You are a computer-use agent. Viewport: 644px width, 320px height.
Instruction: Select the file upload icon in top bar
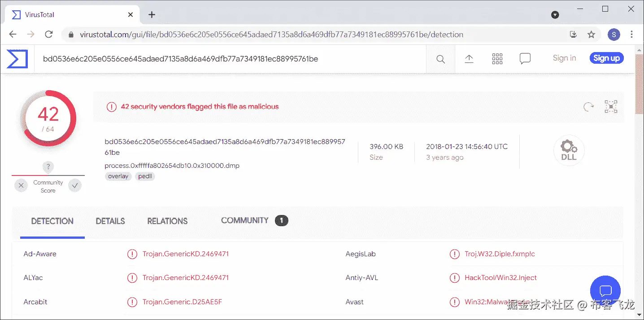tap(469, 58)
